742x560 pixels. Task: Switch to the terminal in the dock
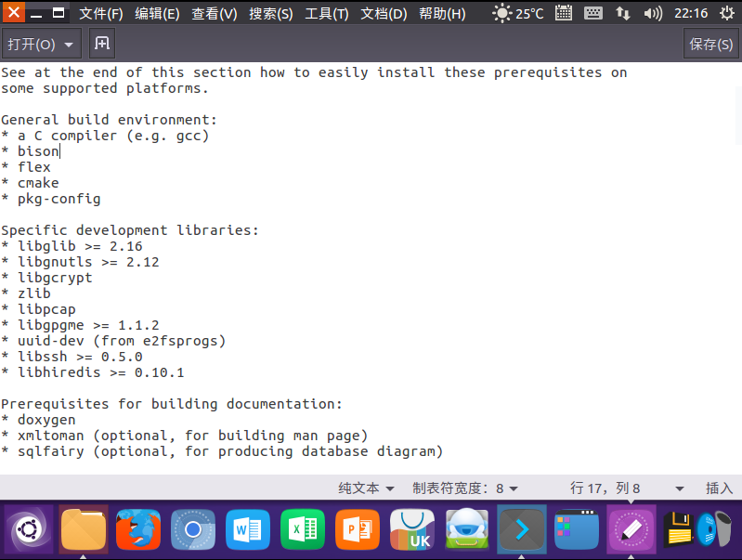[x=522, y=529]
